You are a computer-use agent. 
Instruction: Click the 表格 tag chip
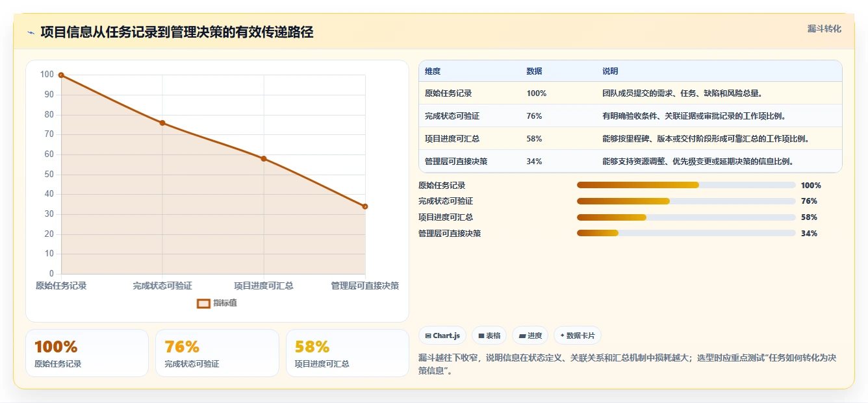[x=489, y=336]
